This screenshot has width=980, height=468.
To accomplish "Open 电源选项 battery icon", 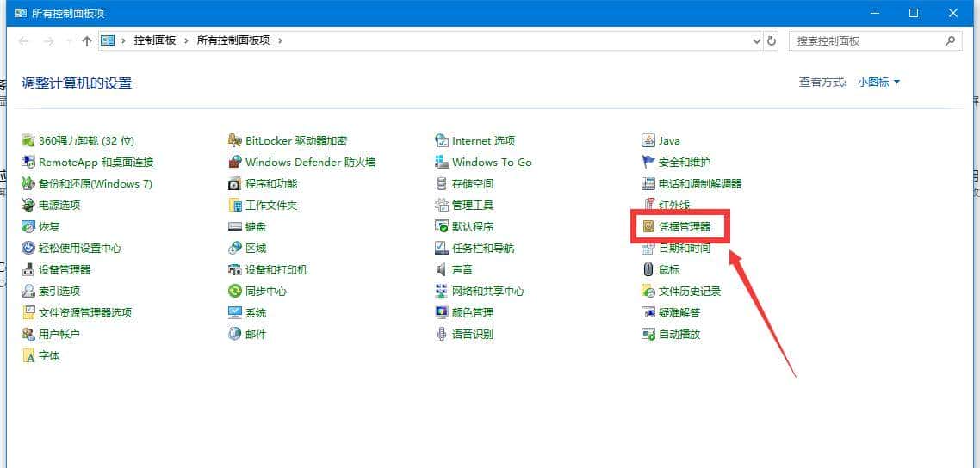I will tap(28, 205).
